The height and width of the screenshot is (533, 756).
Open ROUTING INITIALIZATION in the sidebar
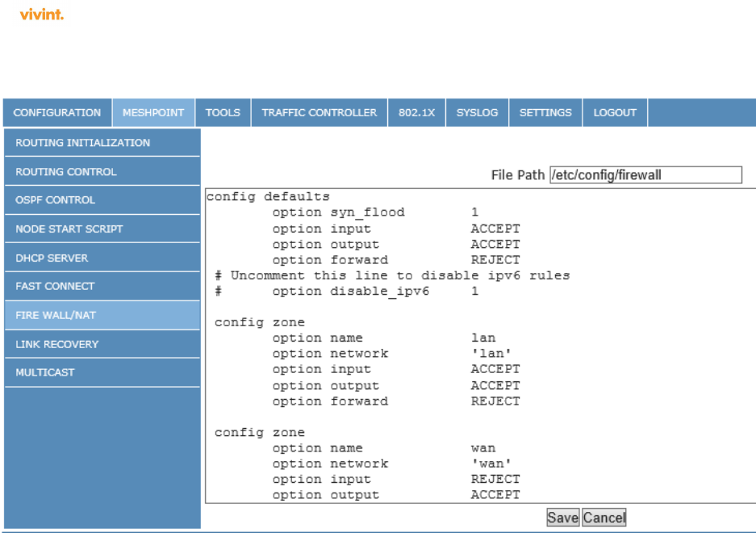tap(102, 142)
